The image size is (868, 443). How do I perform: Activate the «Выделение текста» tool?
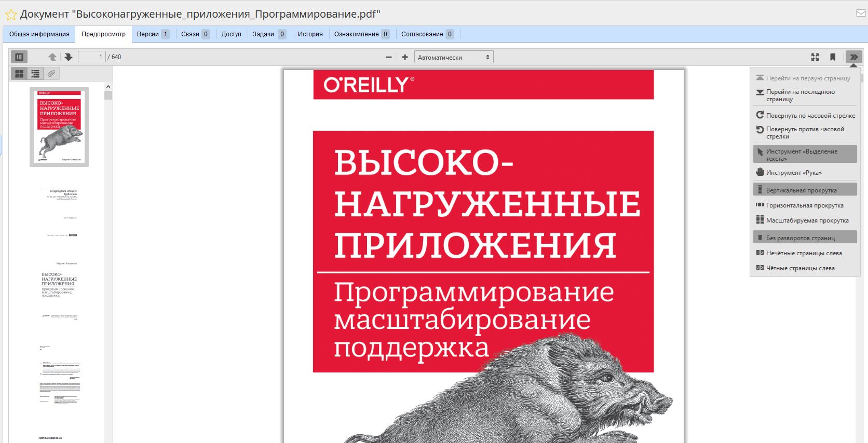click(x=805, y=155)
